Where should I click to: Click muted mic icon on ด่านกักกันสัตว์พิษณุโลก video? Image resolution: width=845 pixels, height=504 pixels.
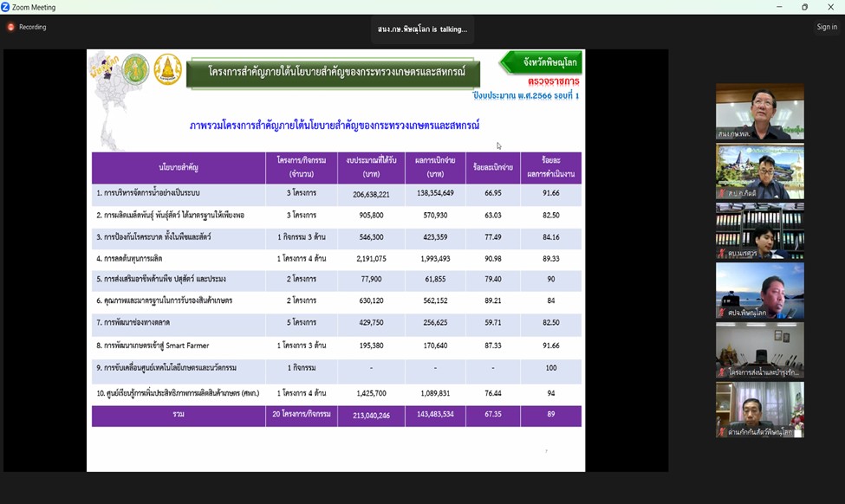coord(722,432)
